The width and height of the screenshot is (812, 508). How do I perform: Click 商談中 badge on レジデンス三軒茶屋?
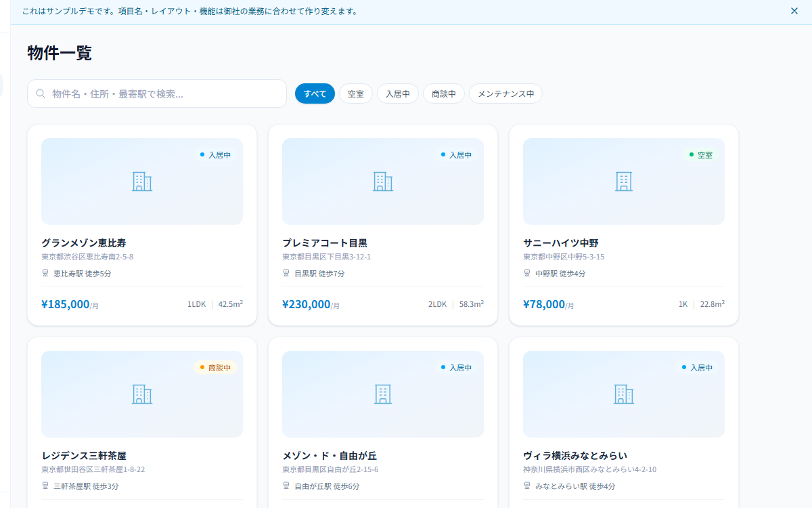click(215, 368)
